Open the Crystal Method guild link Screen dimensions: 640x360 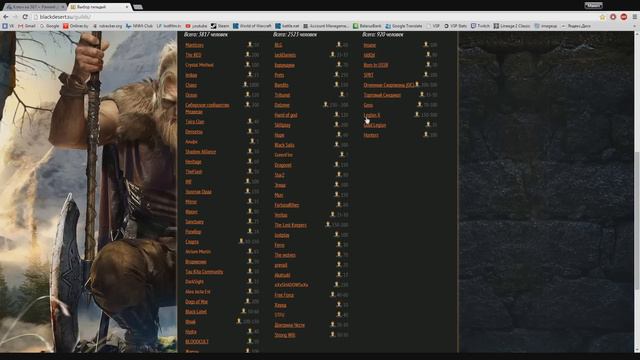click(x=199, y=65)
